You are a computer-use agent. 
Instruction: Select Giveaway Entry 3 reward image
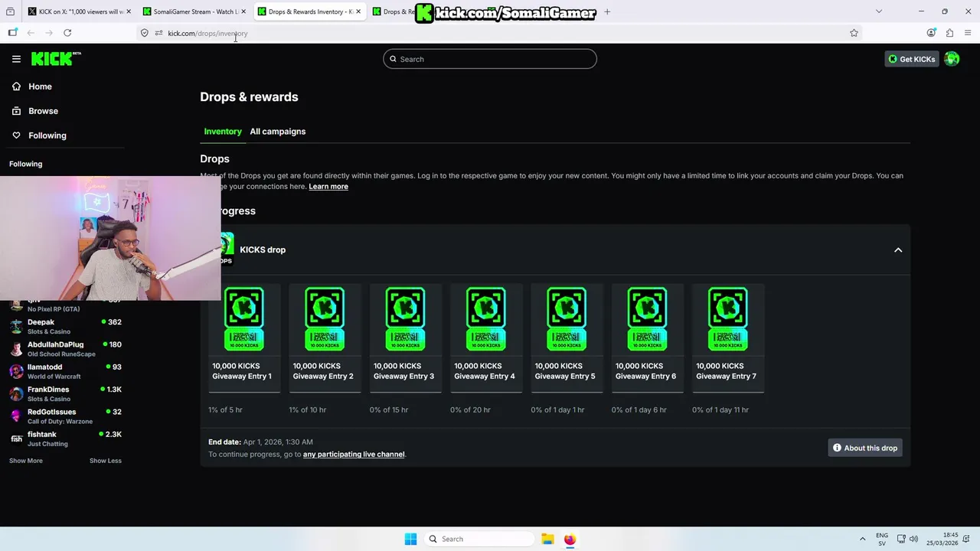pos(405,319)
